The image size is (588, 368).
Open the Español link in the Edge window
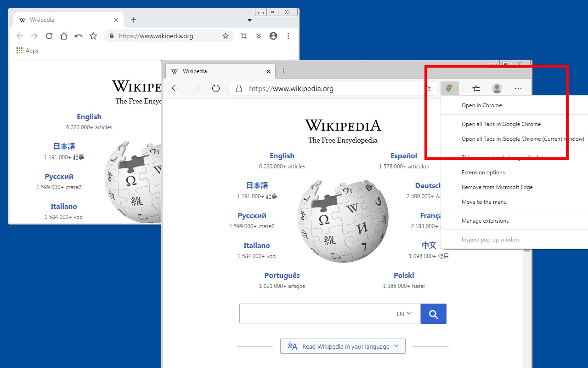(404, 156)
